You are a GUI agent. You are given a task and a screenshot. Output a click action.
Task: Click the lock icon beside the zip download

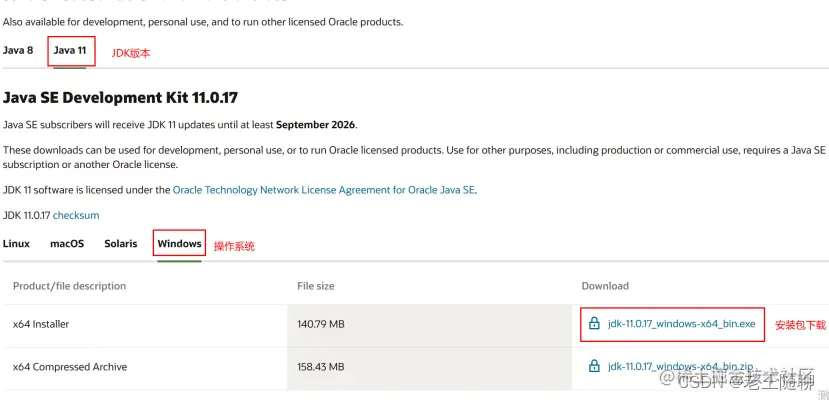click(595, 366)
